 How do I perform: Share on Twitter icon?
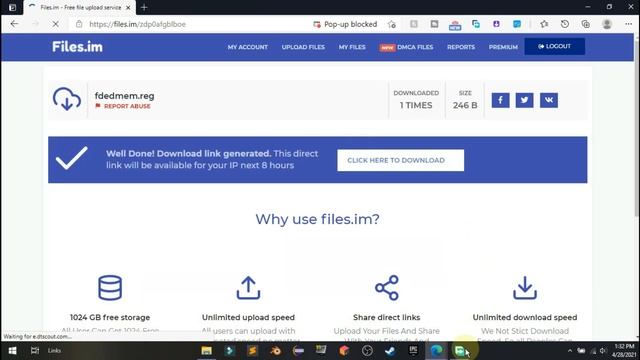(524, 100)
